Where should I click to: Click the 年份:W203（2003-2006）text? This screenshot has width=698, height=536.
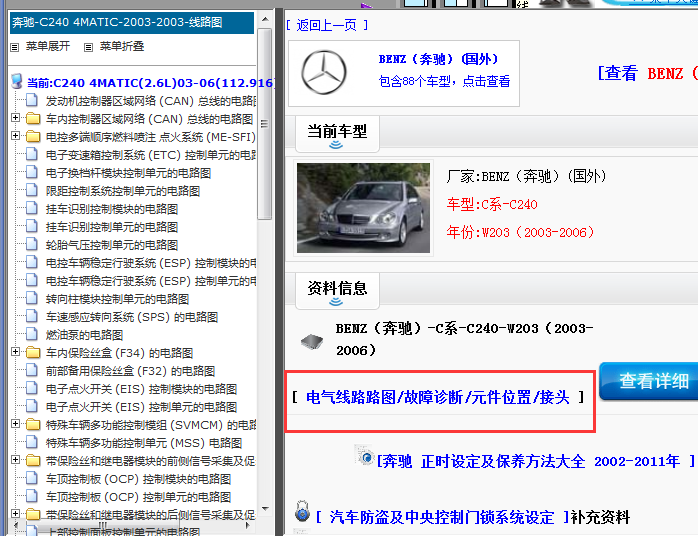click(520, 232)
